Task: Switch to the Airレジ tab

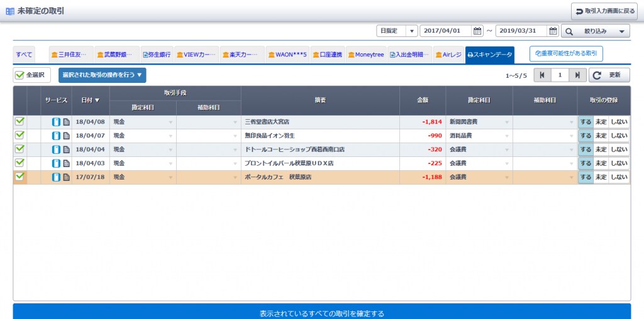Action: 448,55
